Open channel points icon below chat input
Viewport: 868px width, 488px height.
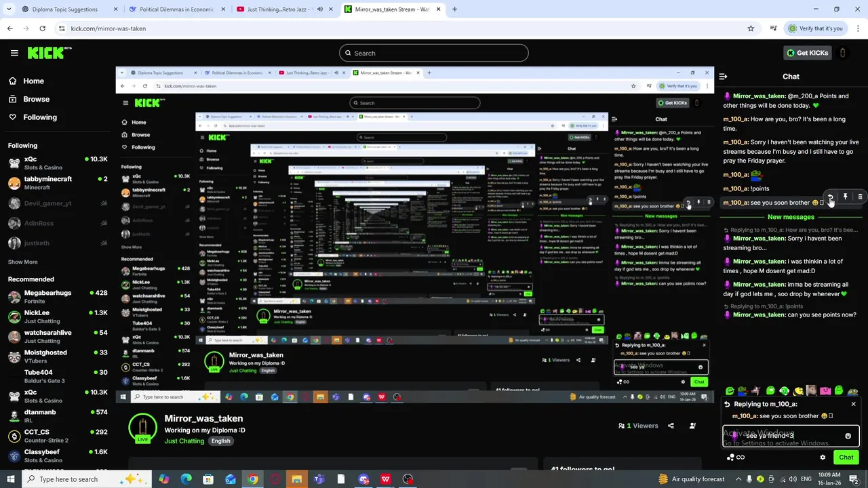tap(730, 457)
